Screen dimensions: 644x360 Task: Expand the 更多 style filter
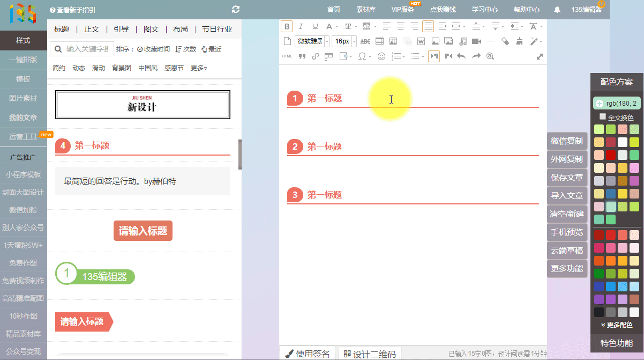point(199,68)
